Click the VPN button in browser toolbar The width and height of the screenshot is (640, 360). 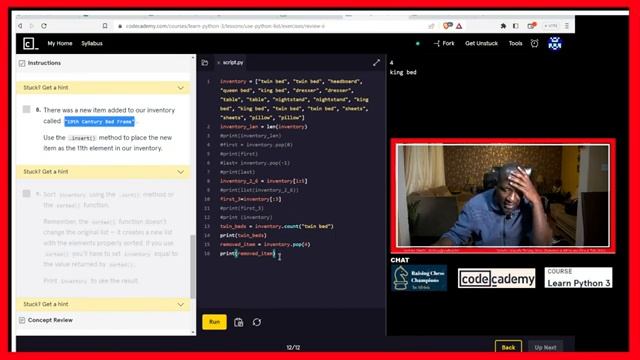[550, 26]
